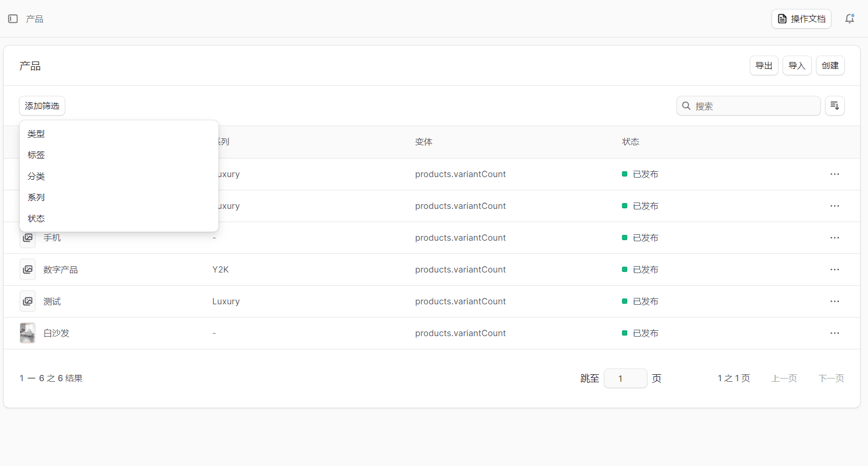Image resolution: width=868 pixels, height=466 pixels.
Task: Choose 系列 from the filter menu
Action: pyautogui.click(x=37, y=198)
